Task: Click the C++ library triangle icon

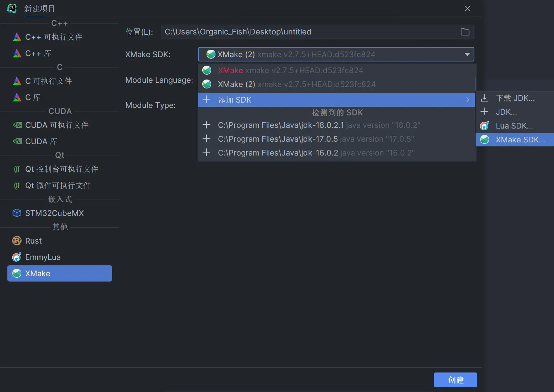Action: [17, 53]
